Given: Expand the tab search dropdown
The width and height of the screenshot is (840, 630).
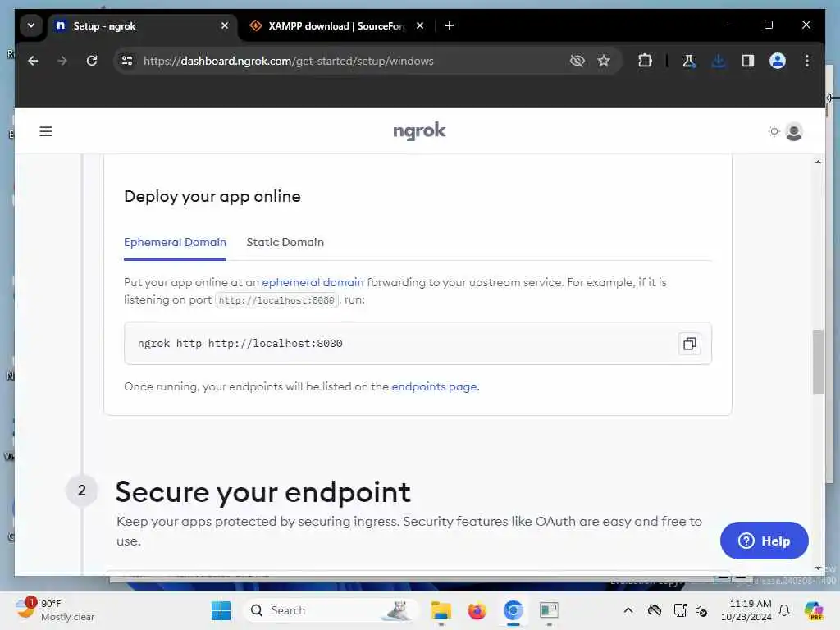Looking at the screenshot, I should tap(31, 25).
